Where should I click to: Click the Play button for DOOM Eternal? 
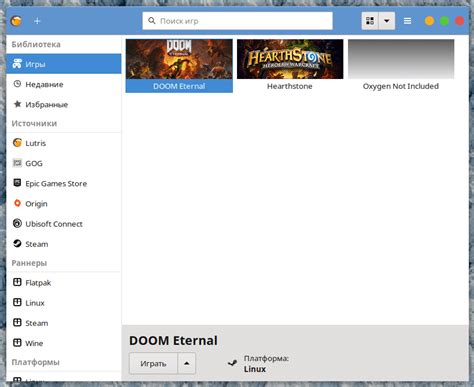coord(153,363)
